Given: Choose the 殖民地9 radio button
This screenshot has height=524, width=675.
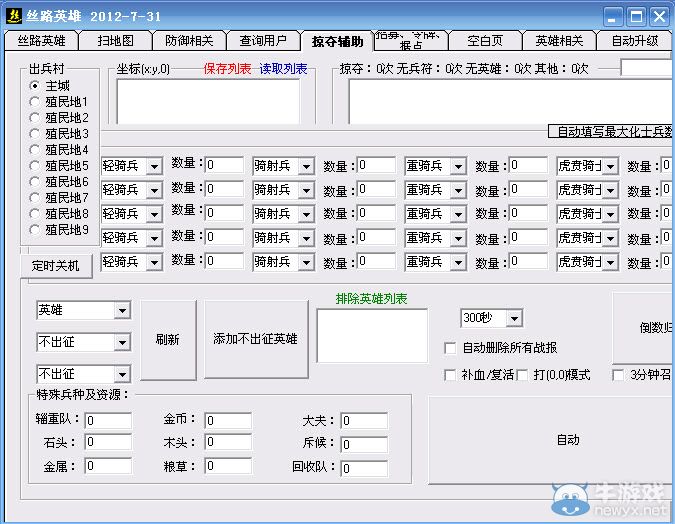Looking at the screenshot, I should tap(34, 229).
